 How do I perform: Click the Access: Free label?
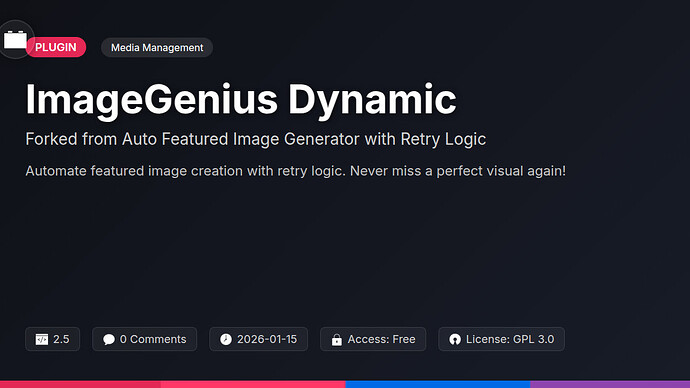[382, 339]
